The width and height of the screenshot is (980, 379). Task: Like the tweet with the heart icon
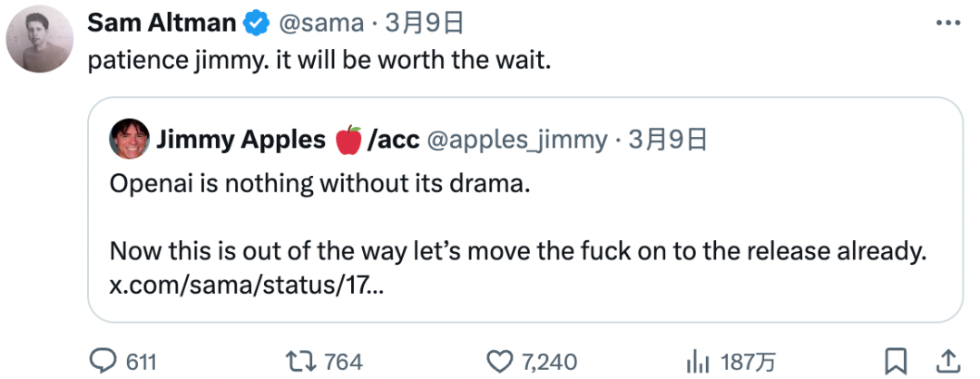(500, 361)
